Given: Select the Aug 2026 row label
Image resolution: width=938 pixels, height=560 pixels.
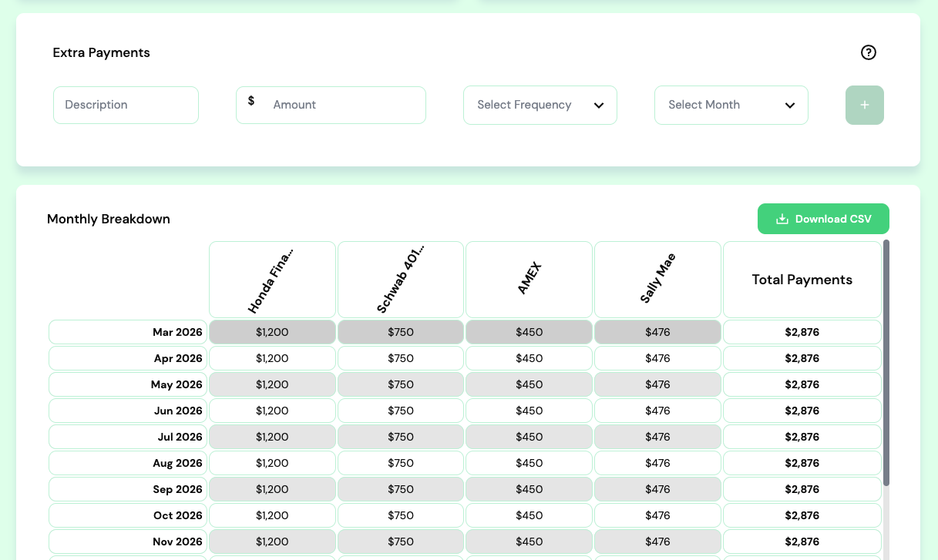Looking at the screenshot, I should (128, 463).
